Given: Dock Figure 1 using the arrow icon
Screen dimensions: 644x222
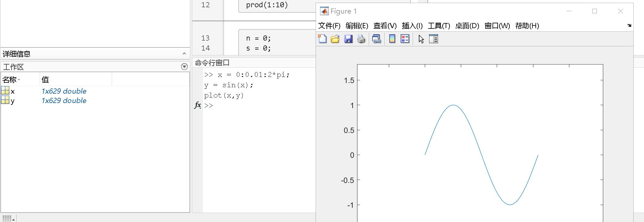Looking at the screenshot, I should tap(629, 25).
